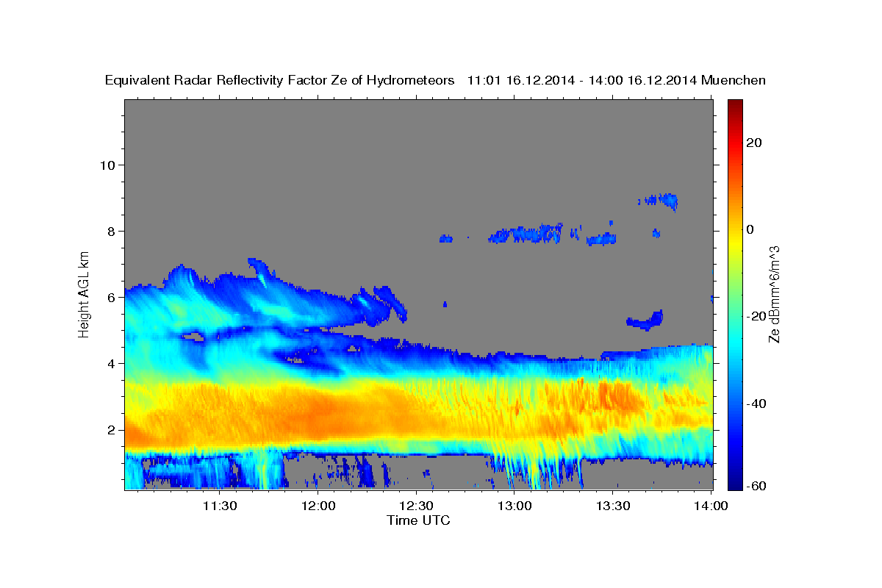
Task: Click the colorbar value label 20
Action: pos(753,143)
